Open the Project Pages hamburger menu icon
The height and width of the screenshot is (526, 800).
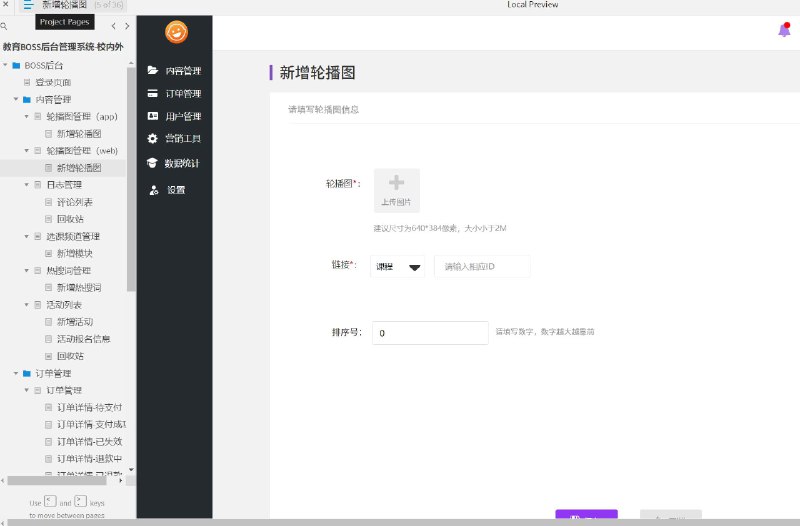(x=28, y=5)
